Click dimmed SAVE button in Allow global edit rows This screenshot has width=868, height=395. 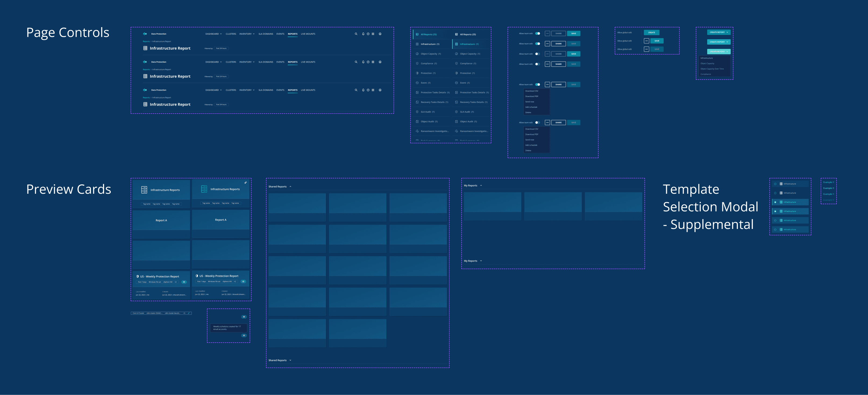657,49
